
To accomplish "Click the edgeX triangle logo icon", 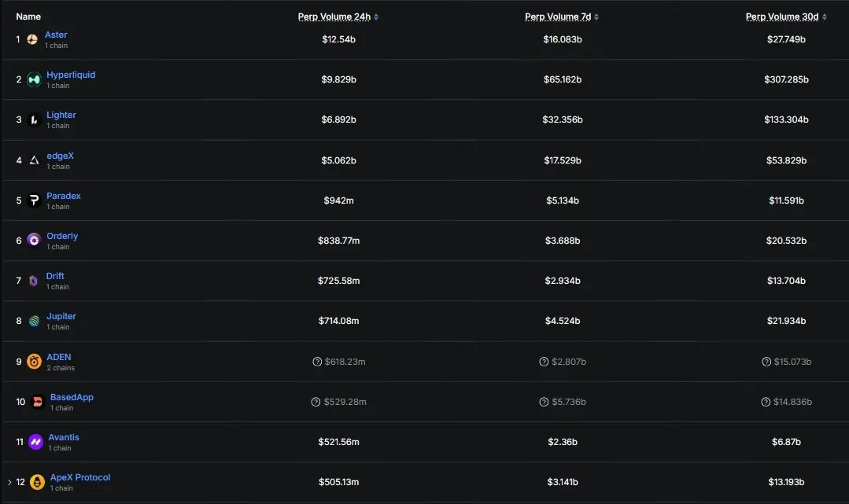I will [x=34, y=160].
